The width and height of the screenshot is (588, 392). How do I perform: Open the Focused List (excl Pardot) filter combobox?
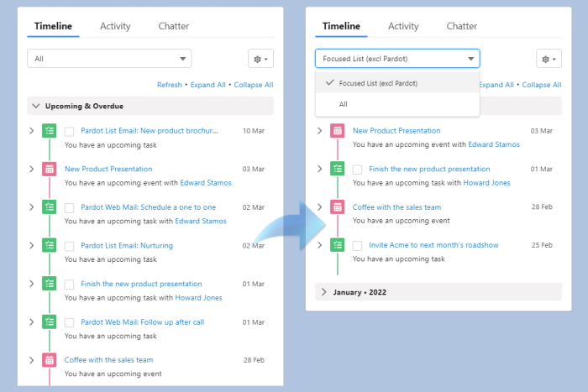(x=396, y=59)
